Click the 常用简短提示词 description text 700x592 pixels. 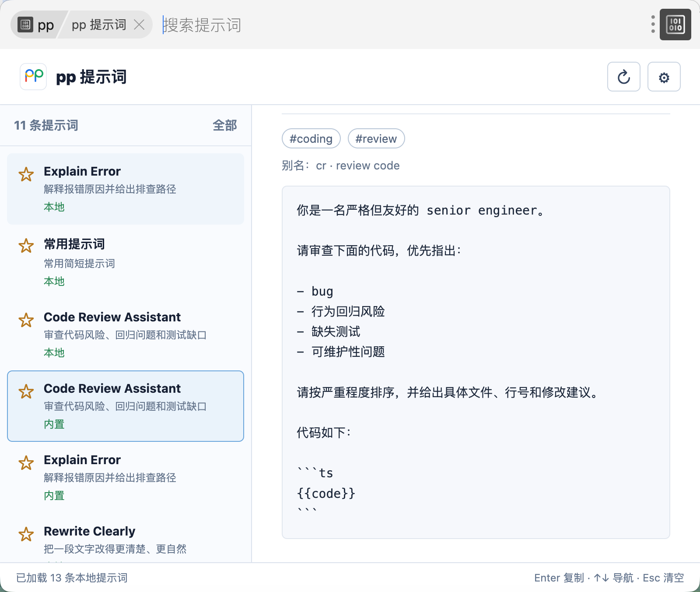[79, 263]
